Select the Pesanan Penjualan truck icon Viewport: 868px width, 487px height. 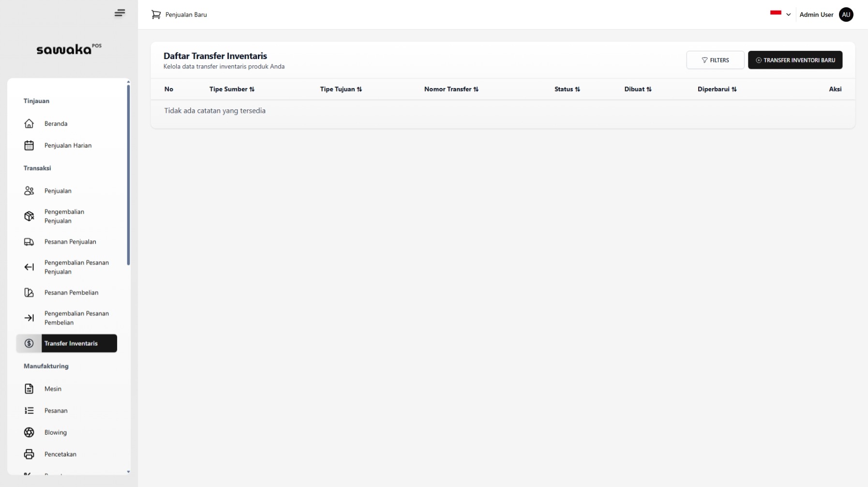click(29, 242)
